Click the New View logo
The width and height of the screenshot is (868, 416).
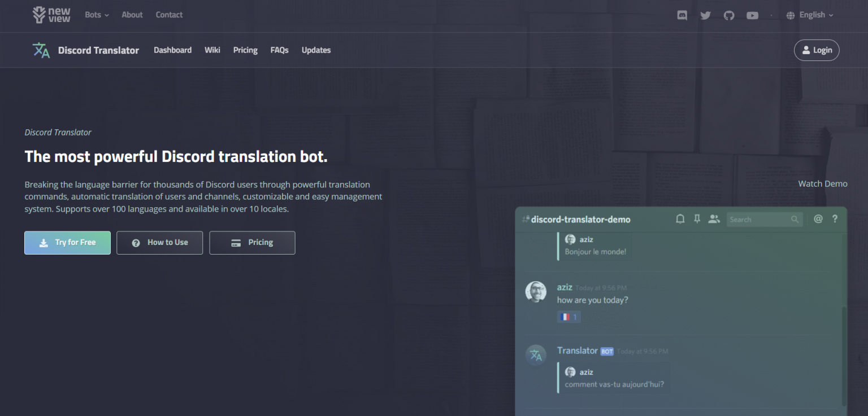tap(51, 15)
